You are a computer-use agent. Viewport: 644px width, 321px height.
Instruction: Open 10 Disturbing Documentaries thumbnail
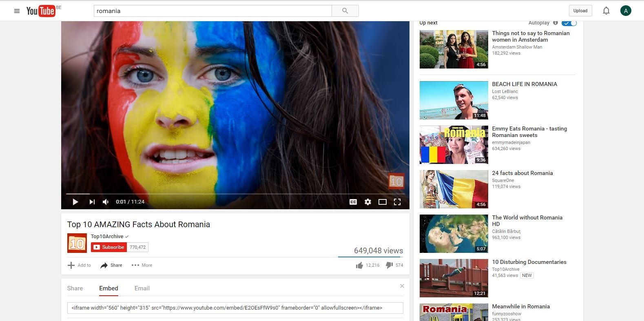point(454,278)
